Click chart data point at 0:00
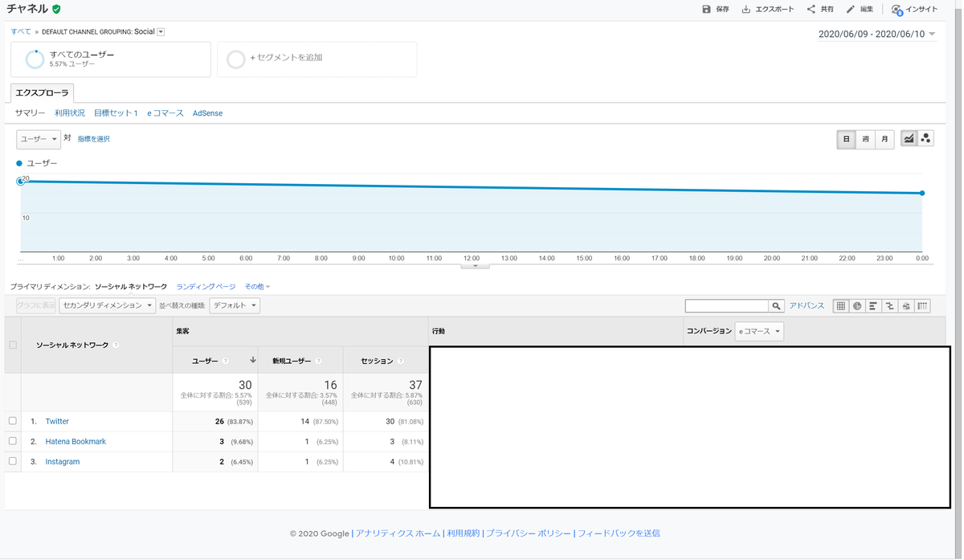Screen dimensions: 964x560 (922, 193)
